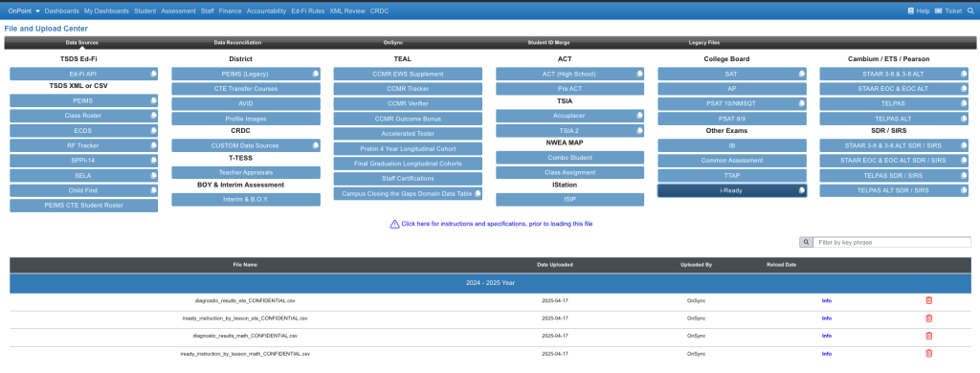Open the Assessment menu
Viewport: 980px width, 373px height.
[x=179, y=11]
